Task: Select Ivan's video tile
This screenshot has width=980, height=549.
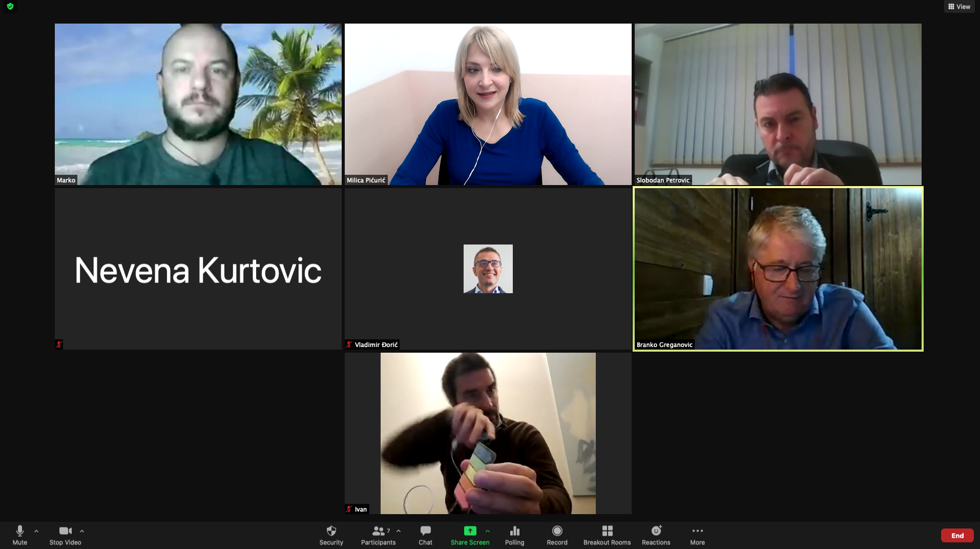Action: tap(488, 433)
